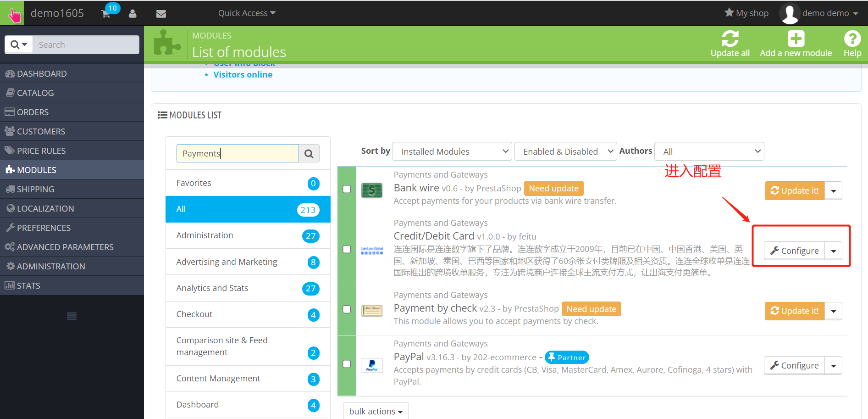Image resolution: width=868 pixels, height=419 pixels.
Task: Click Configure for PayPal module
Action: tap(795, 365)
